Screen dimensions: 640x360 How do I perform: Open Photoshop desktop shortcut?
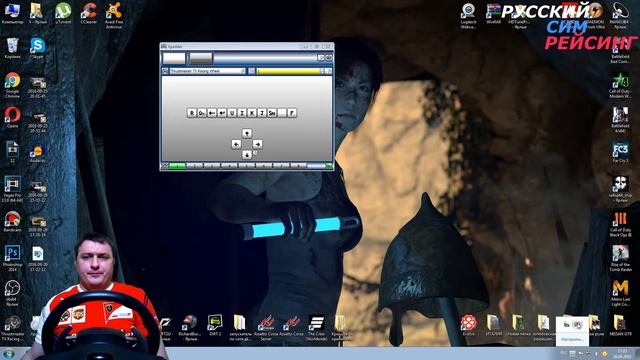point(12,258)
